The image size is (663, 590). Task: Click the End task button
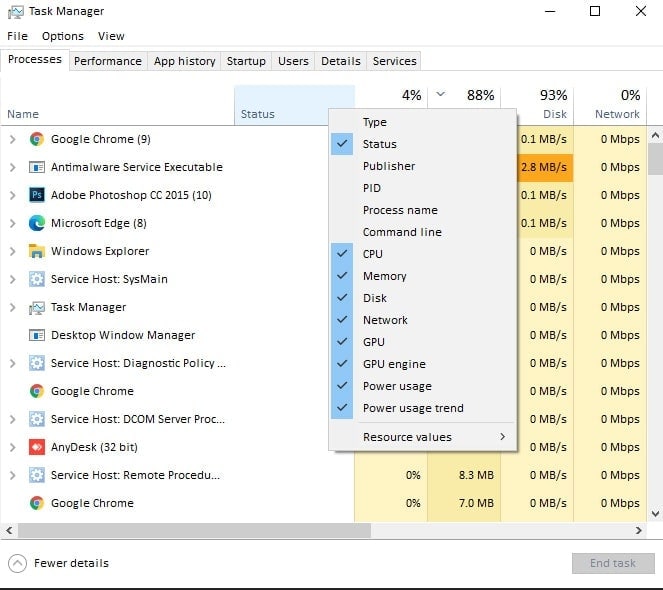[x=613, y=563]
